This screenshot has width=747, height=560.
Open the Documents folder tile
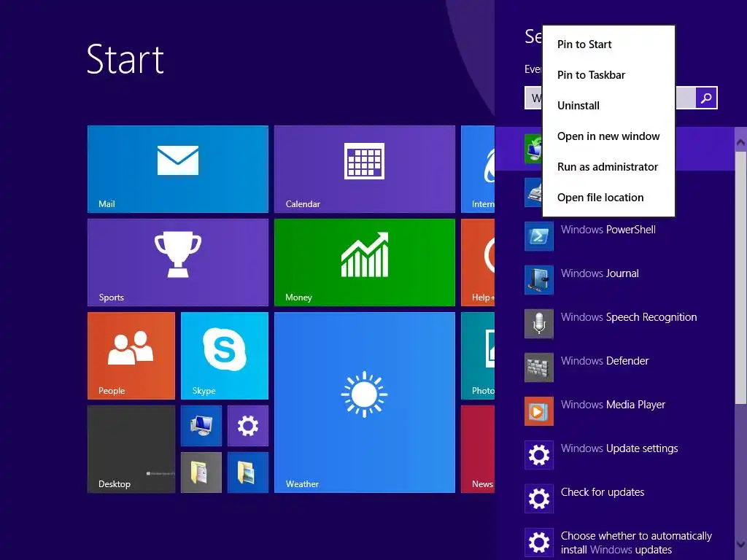point(201,472)
